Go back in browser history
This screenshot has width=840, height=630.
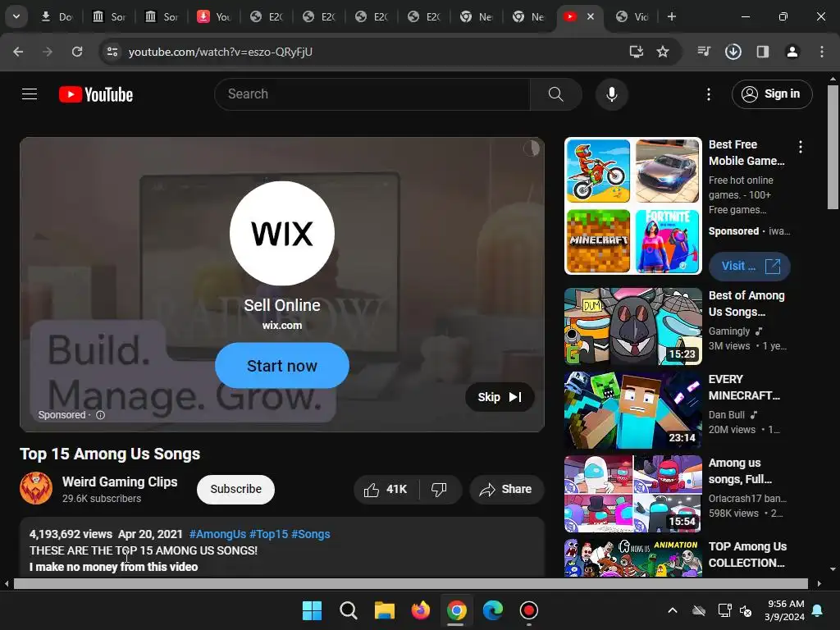[x=18, y=52]
